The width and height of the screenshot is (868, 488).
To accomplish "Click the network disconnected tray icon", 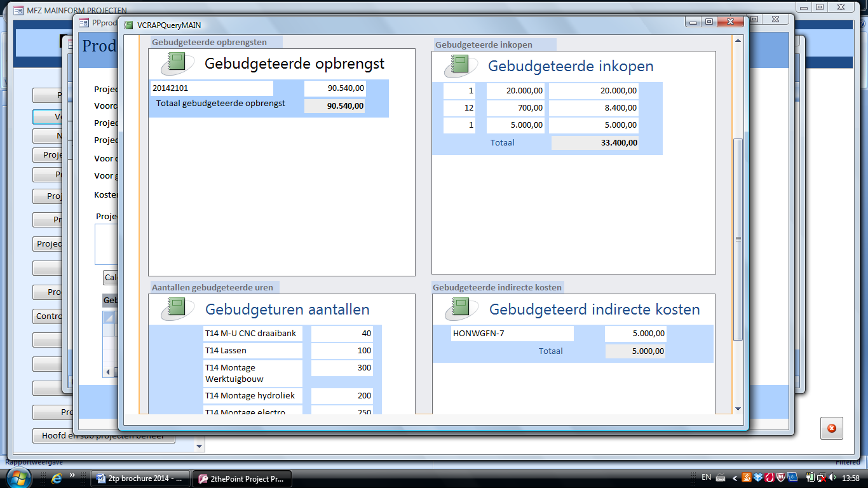I will click(821, 477).
